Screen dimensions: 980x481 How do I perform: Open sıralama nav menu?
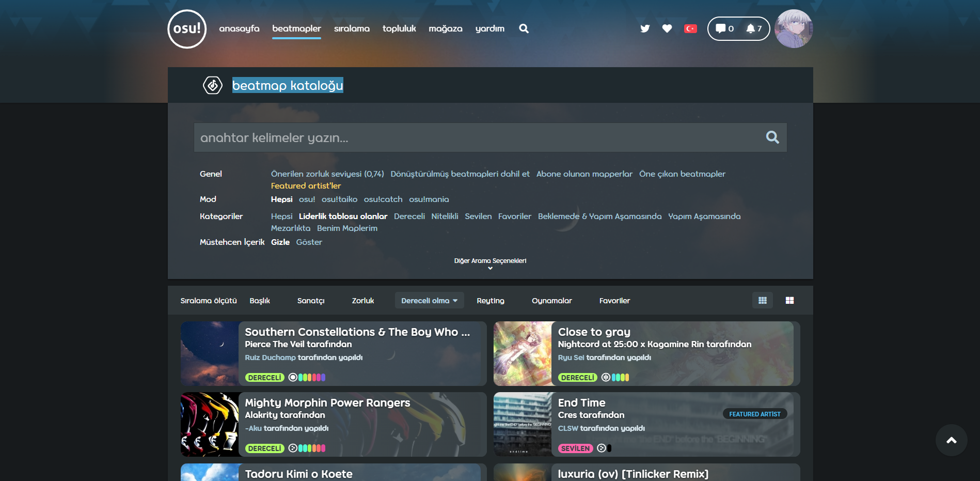coord(352,28)
